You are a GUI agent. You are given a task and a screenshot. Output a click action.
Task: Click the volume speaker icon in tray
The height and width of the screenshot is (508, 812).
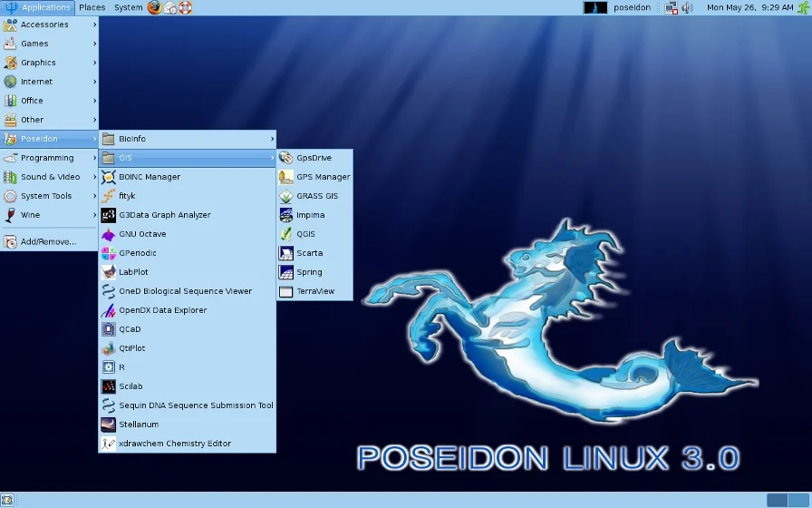(687, 8)
